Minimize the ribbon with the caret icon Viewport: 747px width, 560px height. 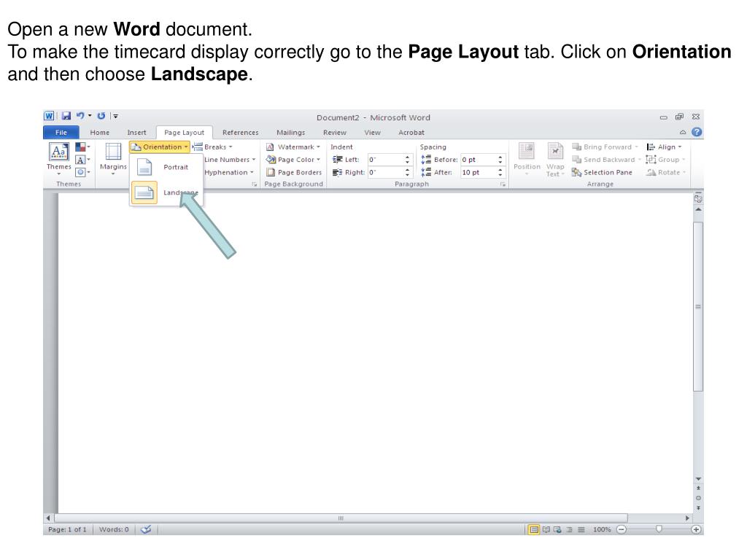(x=683, y=133)
